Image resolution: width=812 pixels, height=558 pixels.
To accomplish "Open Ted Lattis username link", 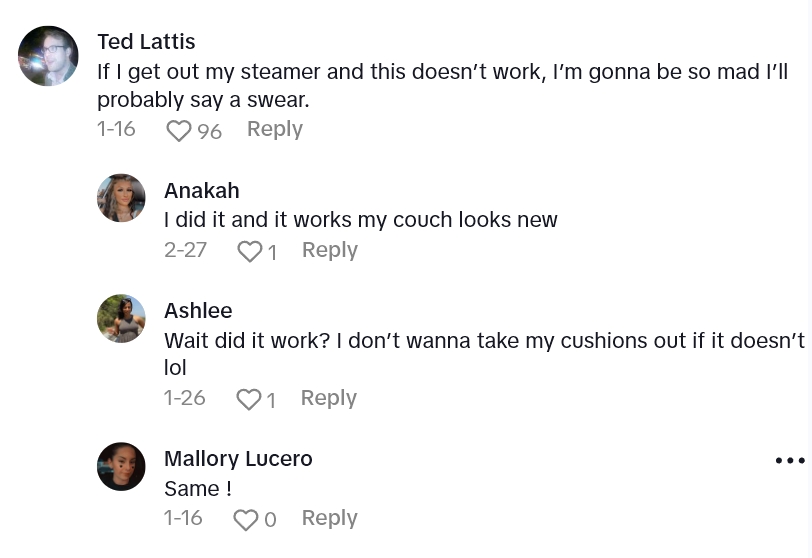I will point(146,42).
